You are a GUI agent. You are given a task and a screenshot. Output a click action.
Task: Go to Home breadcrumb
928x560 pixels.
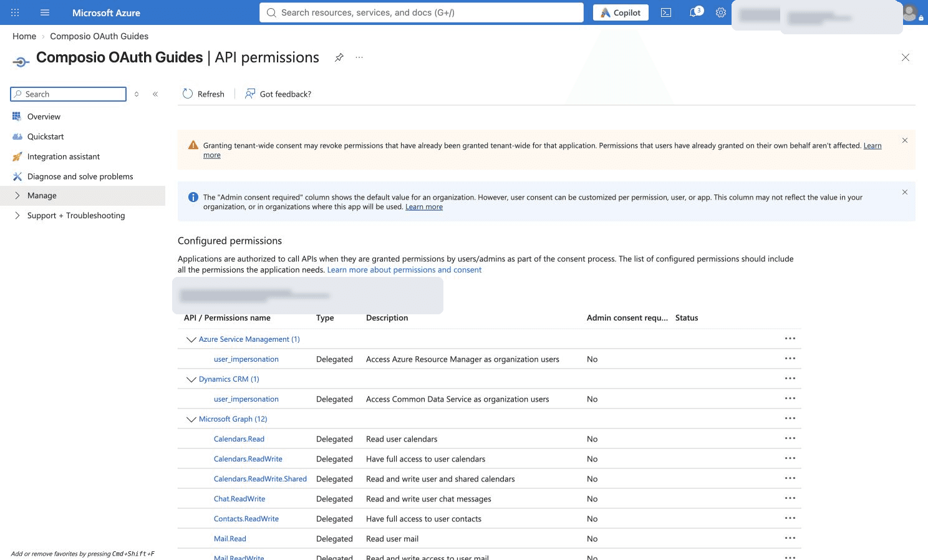(24, 36)
